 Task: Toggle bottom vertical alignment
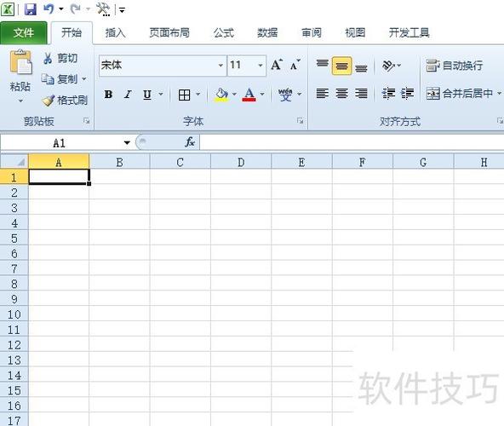click(x=361, y=67)
